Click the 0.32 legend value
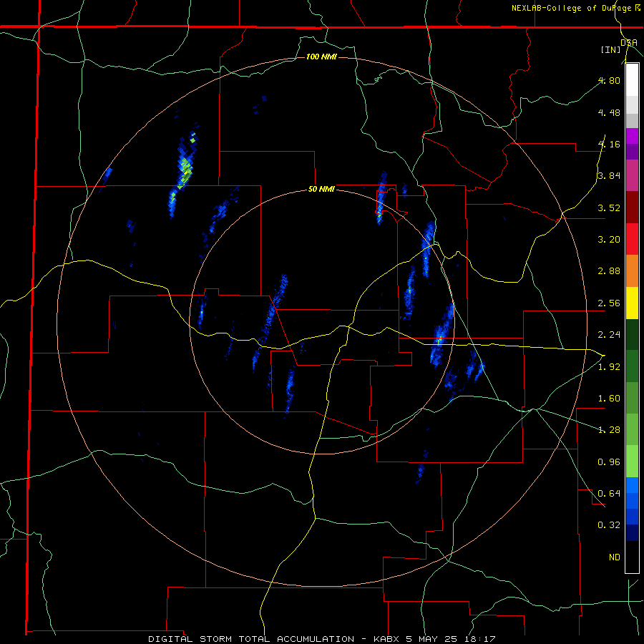 tap(609, 525)
